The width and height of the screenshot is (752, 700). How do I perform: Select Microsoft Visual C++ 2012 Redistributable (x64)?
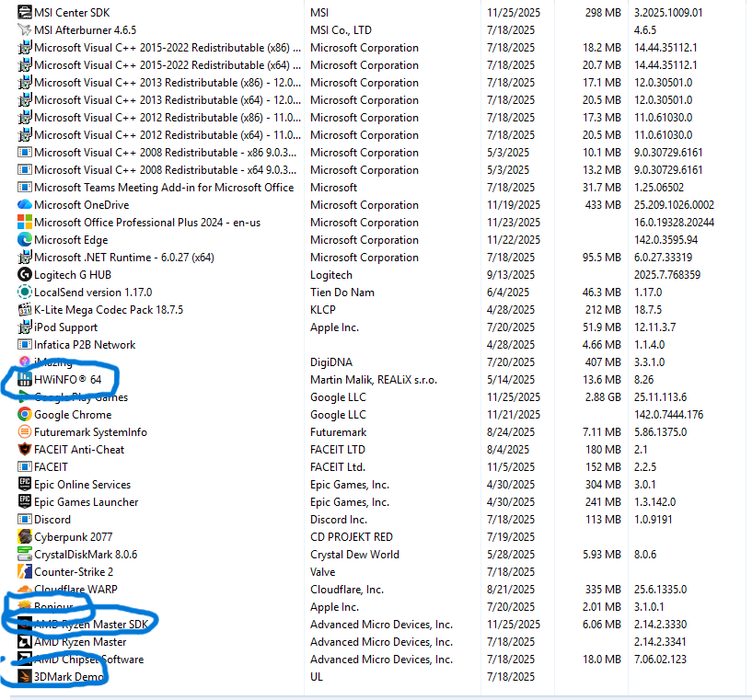[x=168, y=135]
